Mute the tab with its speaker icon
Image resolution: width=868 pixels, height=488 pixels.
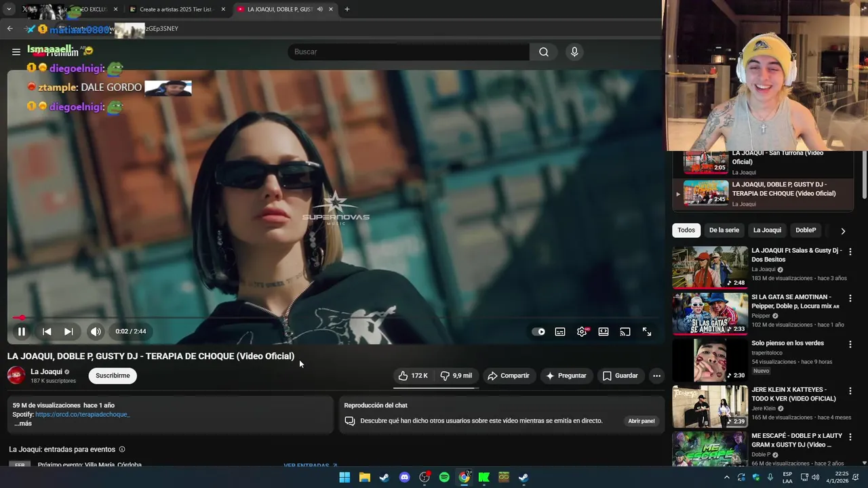pos(319,9)
